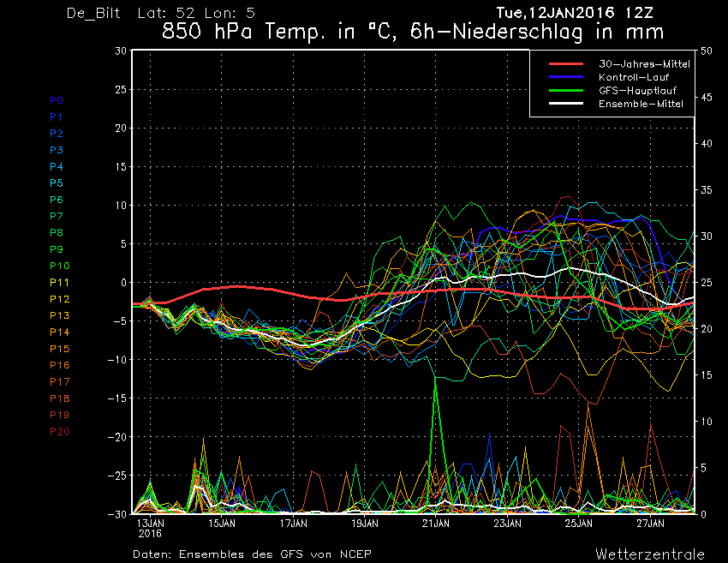Click the 10 precipitation axis value

(707, 422)
